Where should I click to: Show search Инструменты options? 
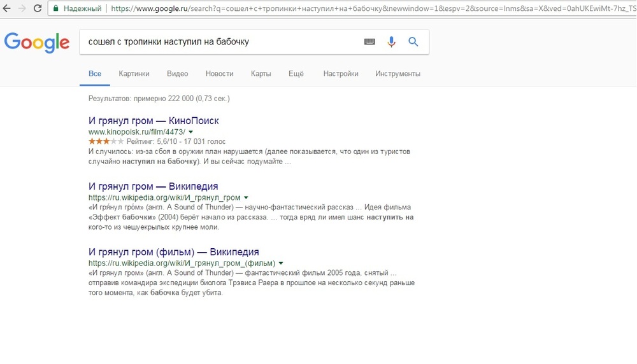[397, 74]
